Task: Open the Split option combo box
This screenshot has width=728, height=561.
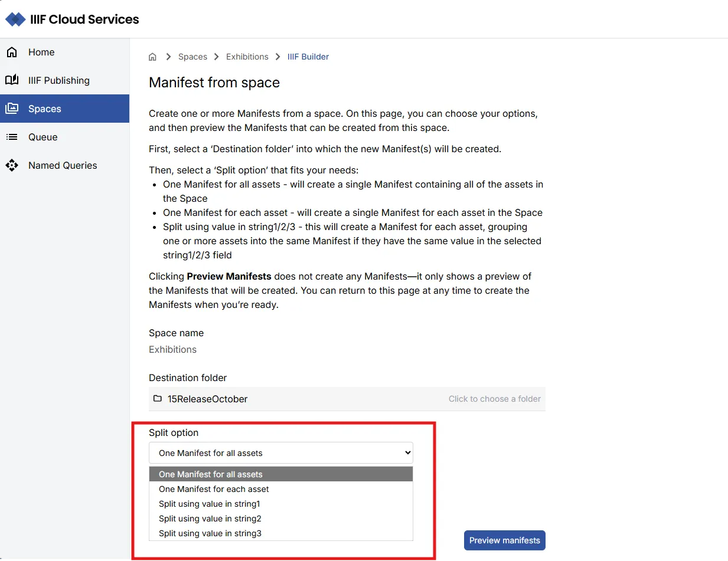Action: (x=281, y=453)
